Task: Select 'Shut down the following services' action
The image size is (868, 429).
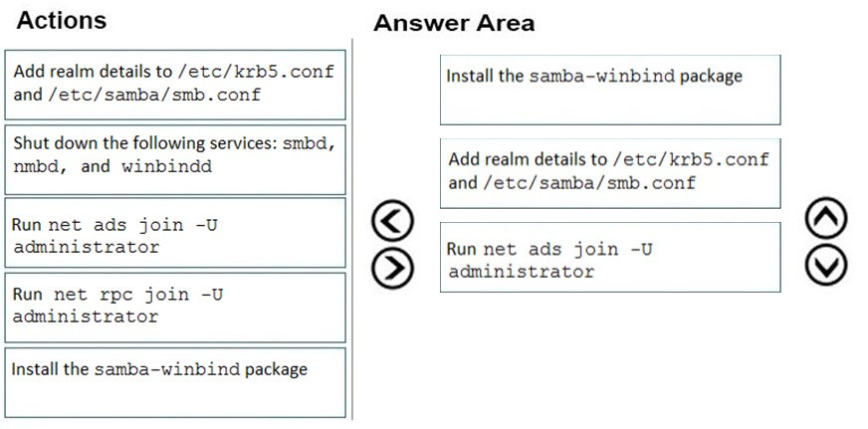Action: tap(175, 159)
